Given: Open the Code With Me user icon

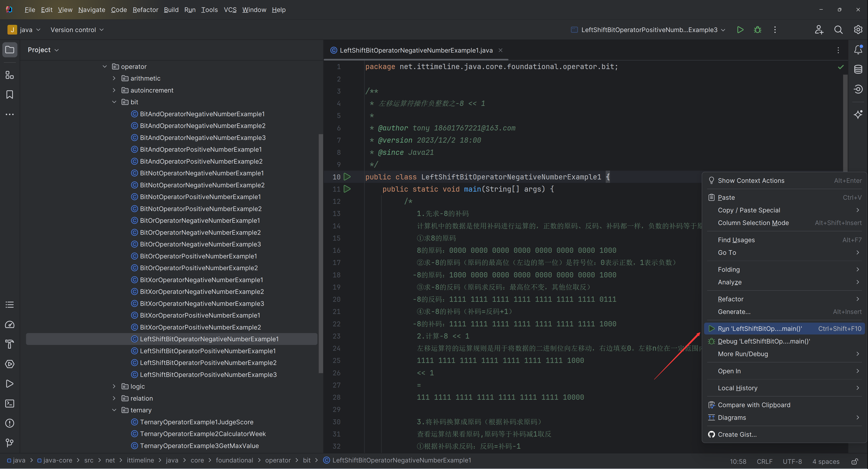Looking at the screenshot, I should click(x=819, y=30).
